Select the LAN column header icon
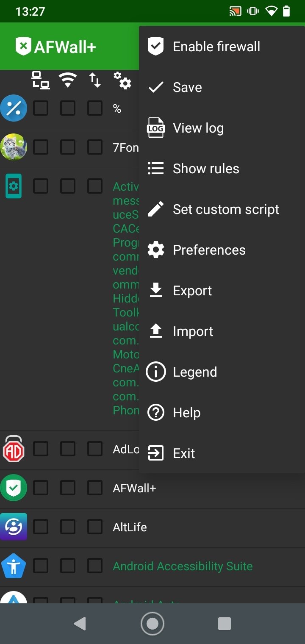Screen dimensions: 305x644 point(41,80)
